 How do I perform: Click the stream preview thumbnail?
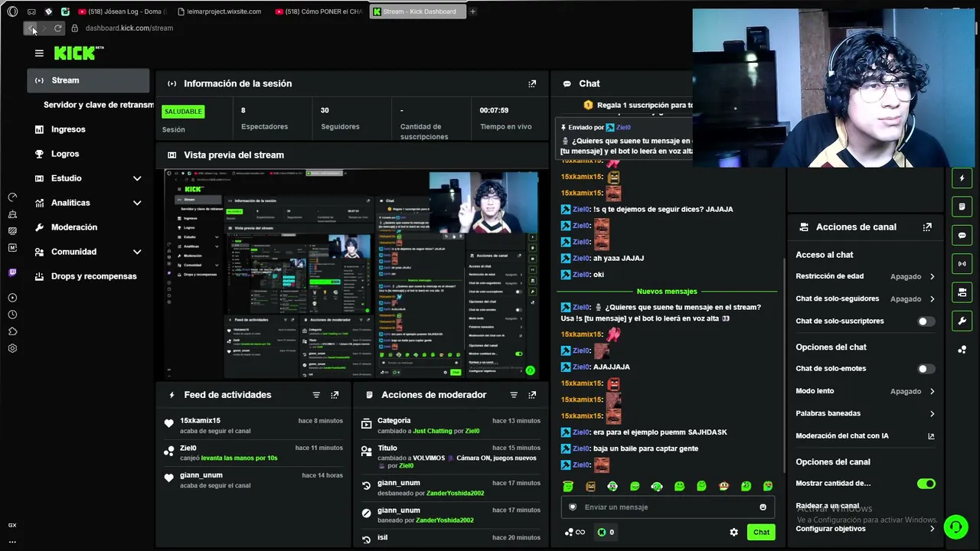[351, 274]
